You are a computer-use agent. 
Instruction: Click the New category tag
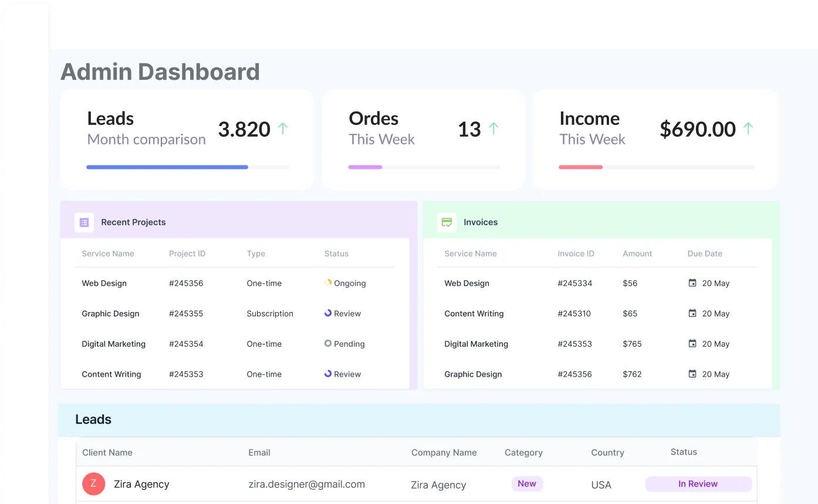526,484
